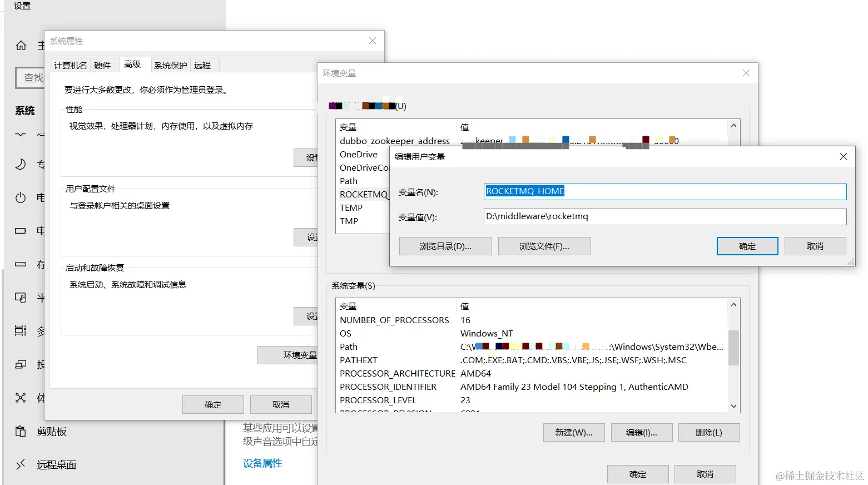Switch to 计算机名 tab in 系统属性
868x485 pixels.
coord(71,65)
